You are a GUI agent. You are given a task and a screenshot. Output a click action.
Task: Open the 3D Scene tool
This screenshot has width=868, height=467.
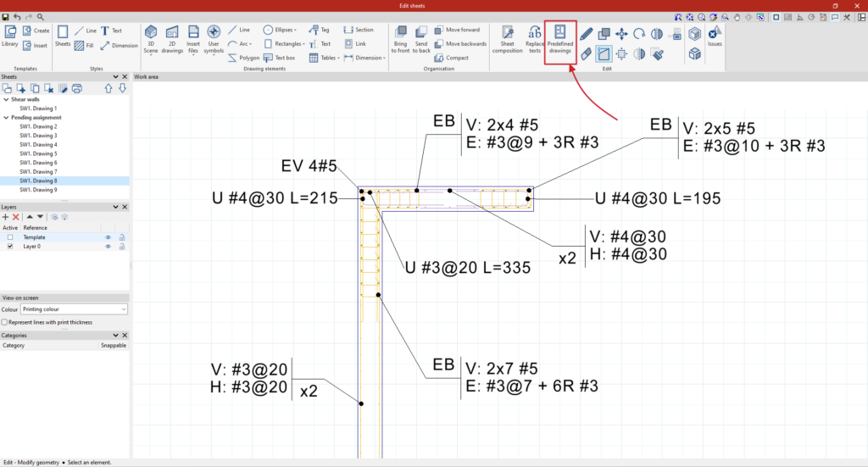151,41
